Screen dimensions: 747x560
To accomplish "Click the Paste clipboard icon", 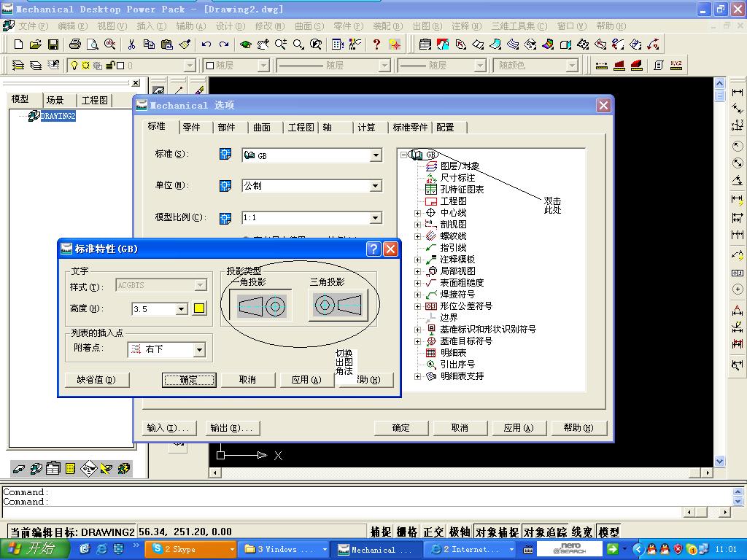I will click(167, 44).
